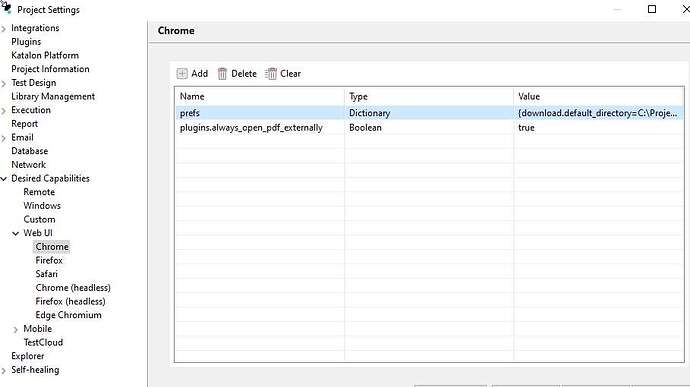Open Custom capabilities
This screenshot has width=690, height=387.
39,219
